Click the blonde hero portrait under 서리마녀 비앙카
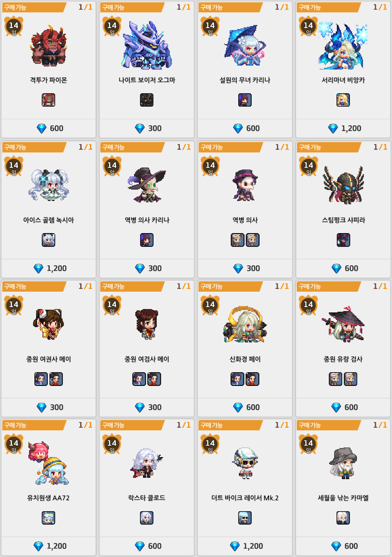392x557 pixels. 343,100
